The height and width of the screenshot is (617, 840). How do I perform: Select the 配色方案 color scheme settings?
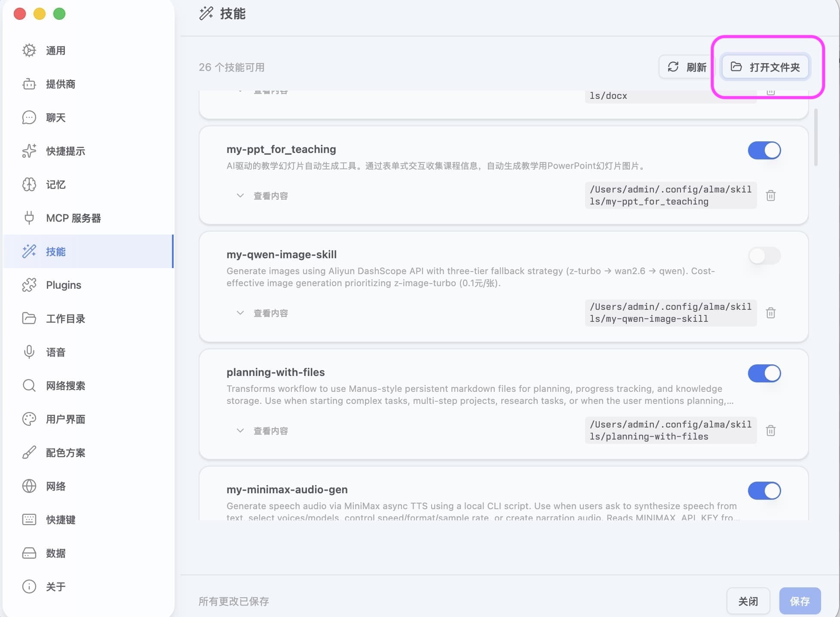65,452
